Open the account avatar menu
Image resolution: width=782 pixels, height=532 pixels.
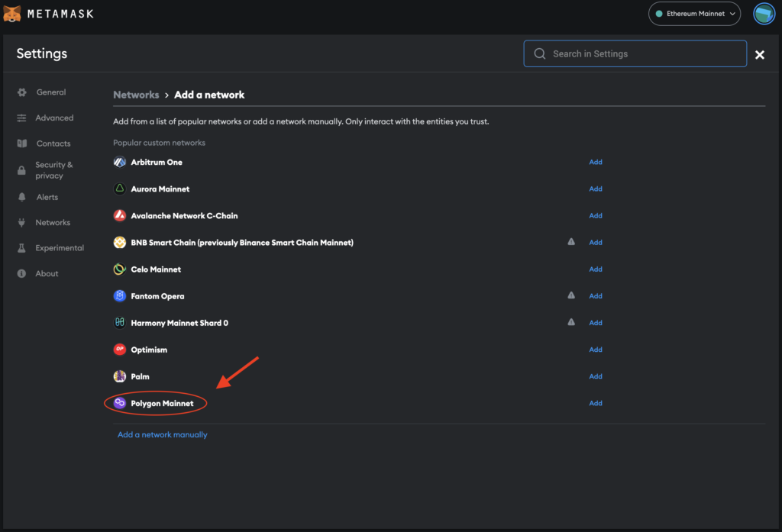pyautogui.click(x=764, y=14)
